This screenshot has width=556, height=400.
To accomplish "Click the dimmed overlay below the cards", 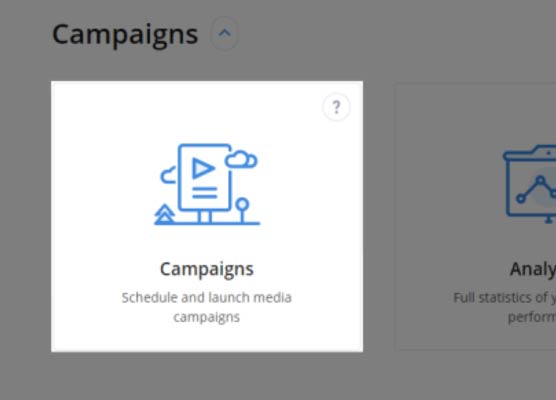I will click(x=278, y=376).
